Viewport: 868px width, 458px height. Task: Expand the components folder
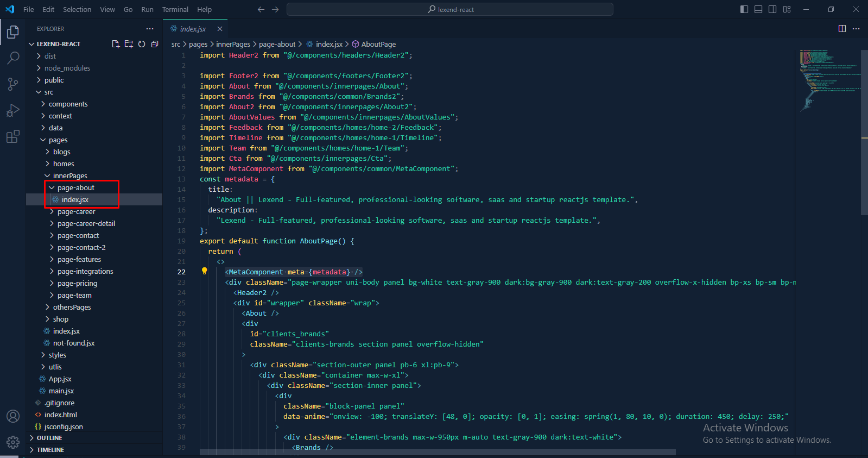coord(68,104)
